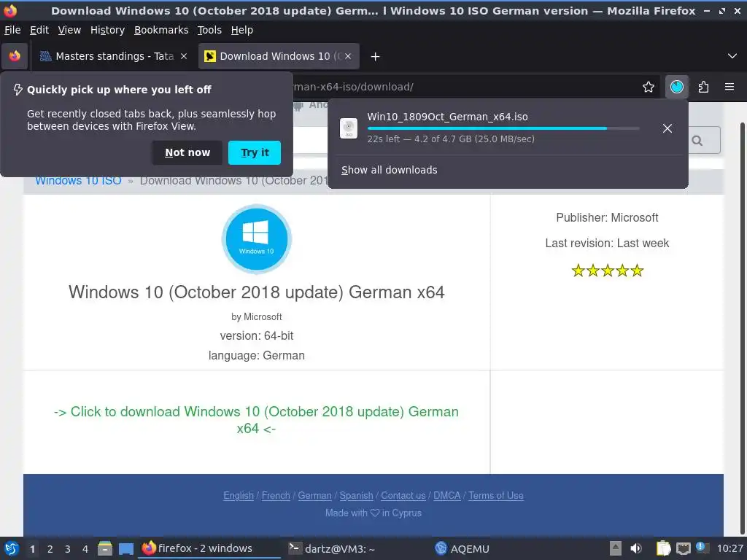Switch to workspace 2 in taskbar
Screen dimensions: 747x560
click(50, 549)
